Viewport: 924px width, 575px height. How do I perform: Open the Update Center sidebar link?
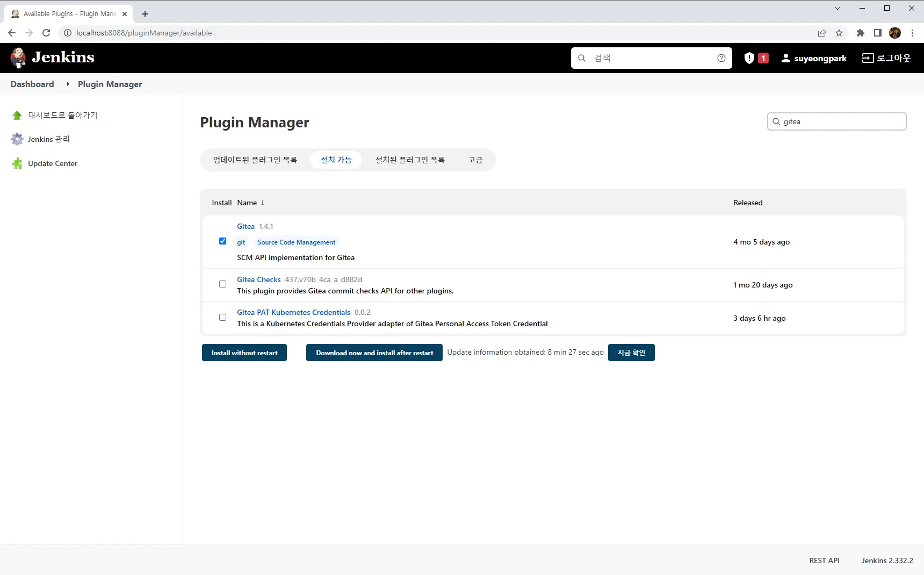(53, 163)
